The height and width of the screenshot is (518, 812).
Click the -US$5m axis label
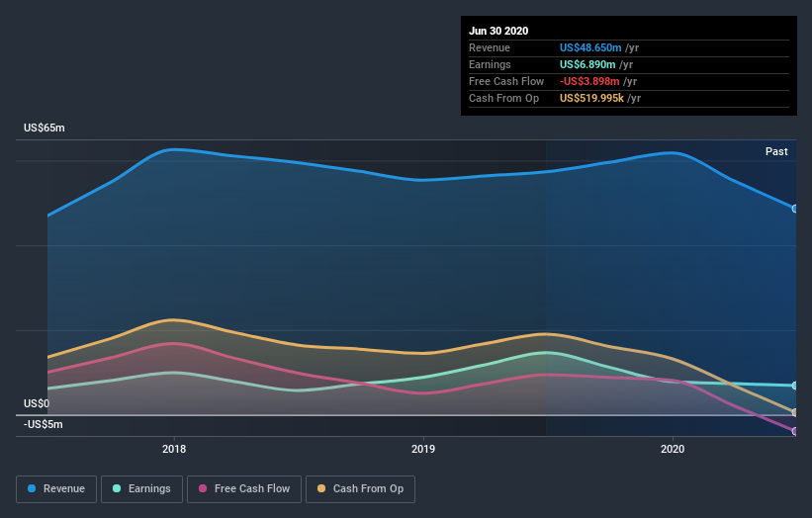tap(43, 424)
